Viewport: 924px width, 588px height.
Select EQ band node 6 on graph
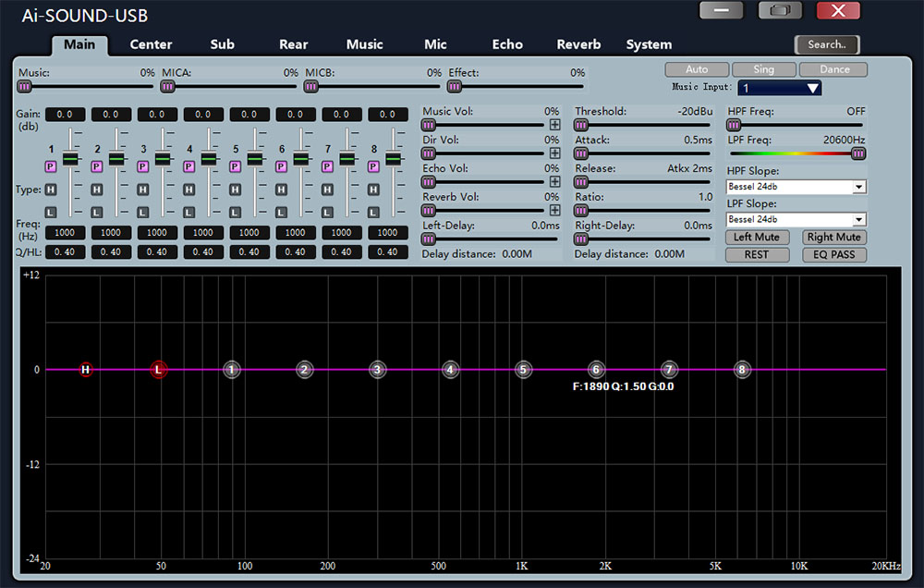(596, 370)
